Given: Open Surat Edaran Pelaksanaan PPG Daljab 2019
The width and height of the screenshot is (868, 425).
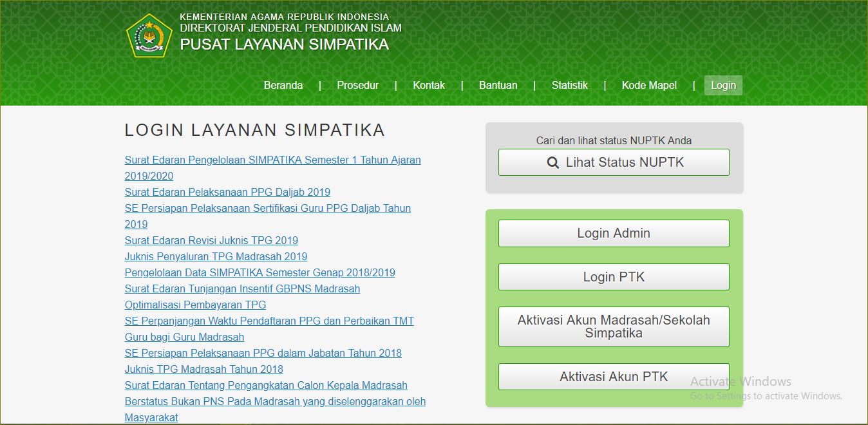Looking at the screenshot, I should (227, 192).
